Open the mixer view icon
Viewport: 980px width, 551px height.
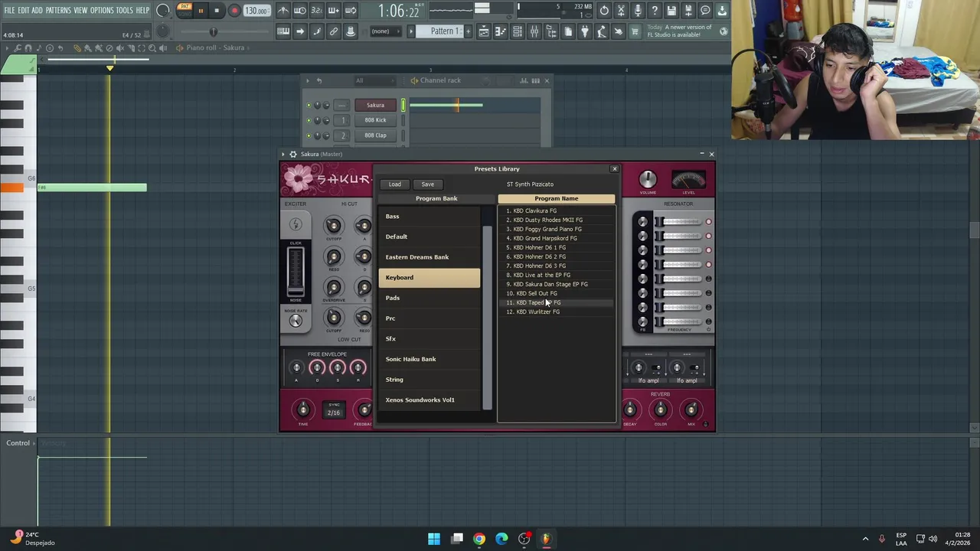pyautogui.click(x=534, y=31)
